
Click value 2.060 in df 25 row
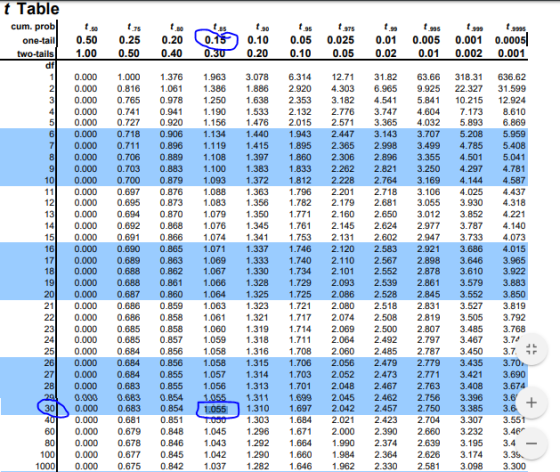pyautogui.click(x=342, y=351)
